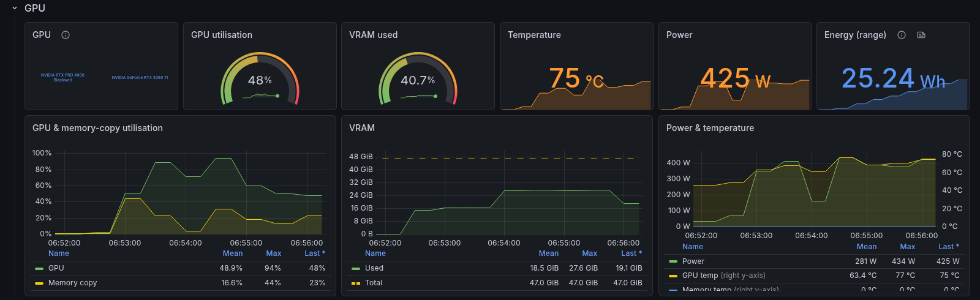This screenshot has width=980, height=300.
Task: Sort utilisation legend by Max
Action: [x=274, y=253]
